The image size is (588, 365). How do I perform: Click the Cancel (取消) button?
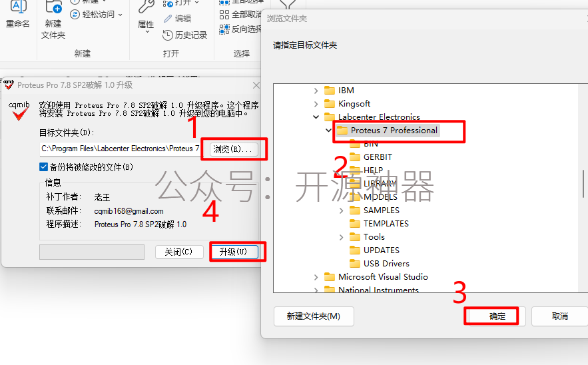coord(560,316)
